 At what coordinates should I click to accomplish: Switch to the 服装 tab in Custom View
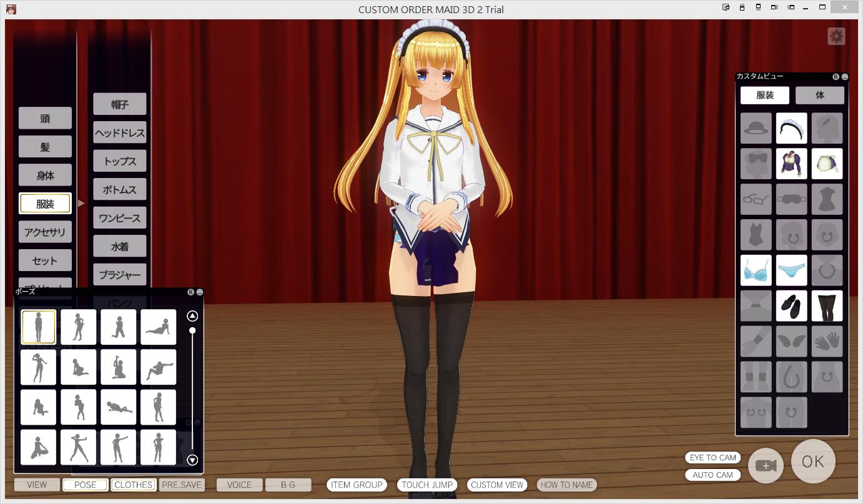(x=765, y=95)
